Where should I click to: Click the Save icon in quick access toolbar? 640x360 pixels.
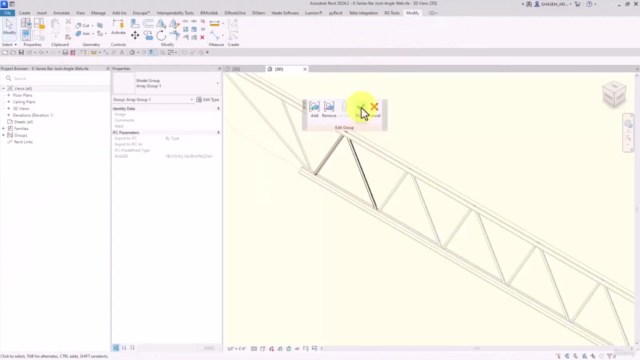click(x=21, y=52)
